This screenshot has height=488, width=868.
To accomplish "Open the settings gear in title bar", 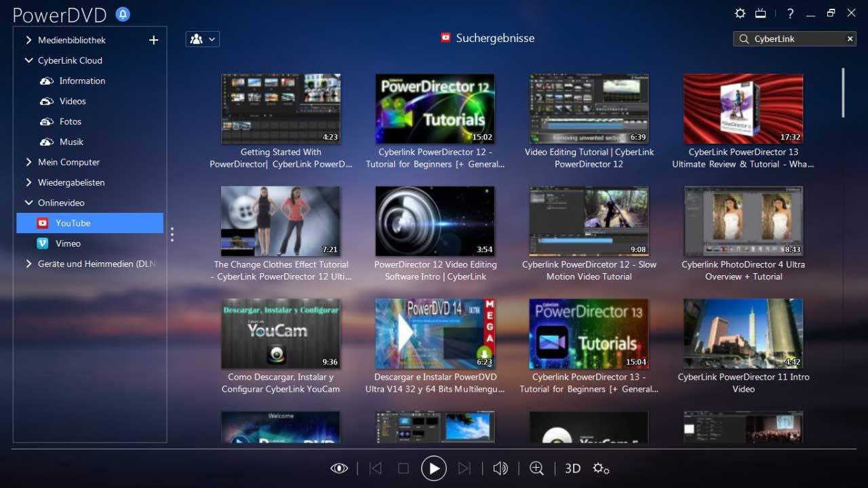I will pos(741,14).
